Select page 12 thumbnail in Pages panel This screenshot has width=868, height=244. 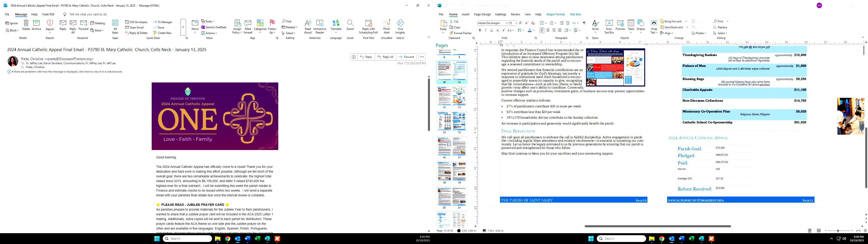pos(444,96)
